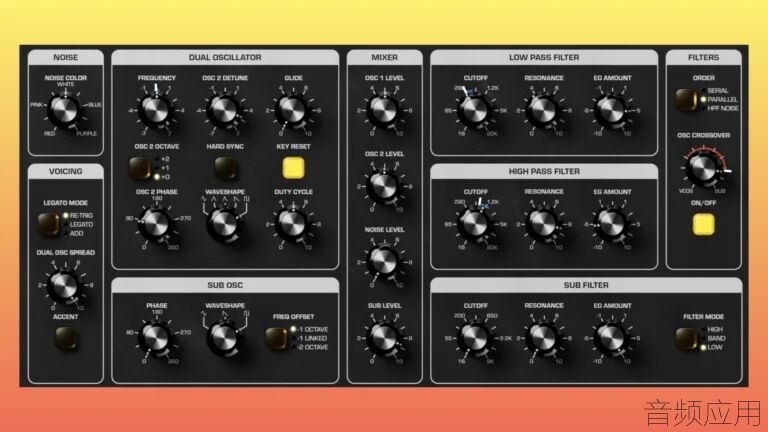Click the Sub Filter Resonance knob
This screenshot has height=432, width=768.
tap(543, 337)
